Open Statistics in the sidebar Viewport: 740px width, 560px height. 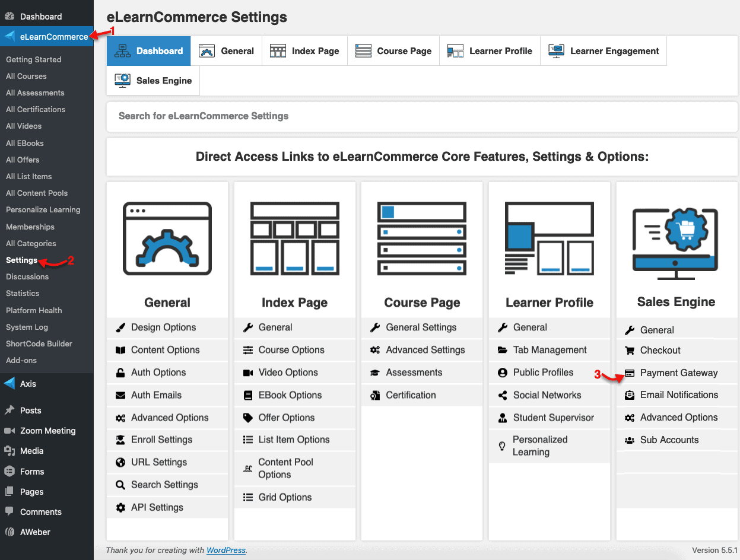coord(23,293)
